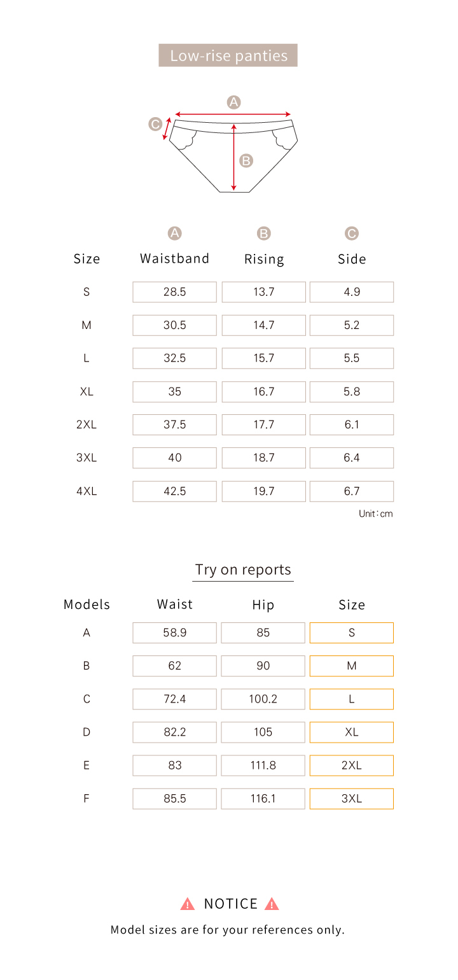Click the Waistband column header text

click(x=174, y=258)
